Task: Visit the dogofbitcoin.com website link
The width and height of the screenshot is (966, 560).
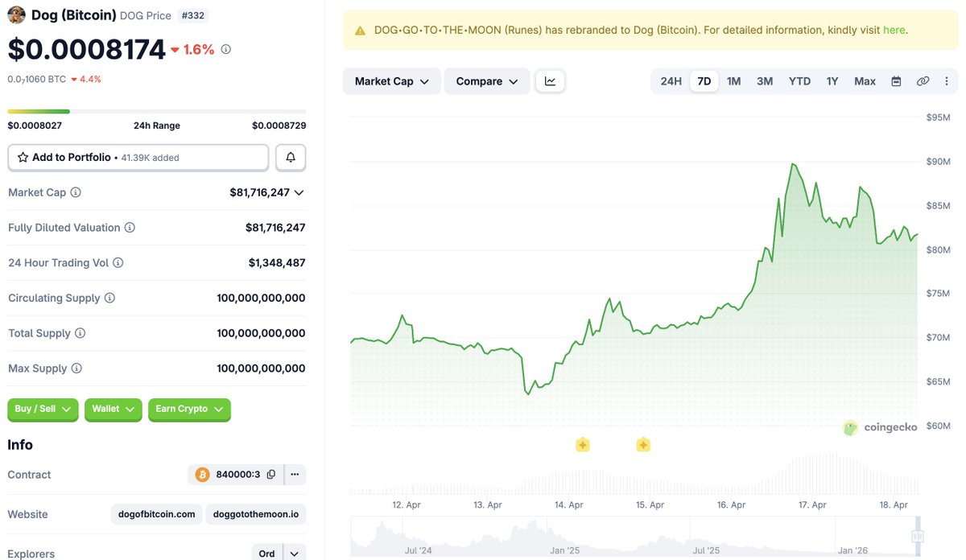Action: [156, 514]
